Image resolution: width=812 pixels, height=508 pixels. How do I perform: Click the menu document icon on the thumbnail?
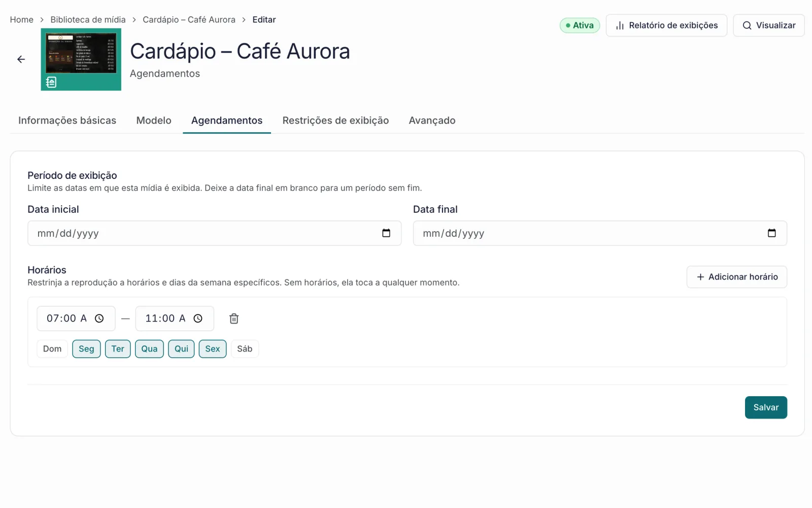(x=51, y=82)
